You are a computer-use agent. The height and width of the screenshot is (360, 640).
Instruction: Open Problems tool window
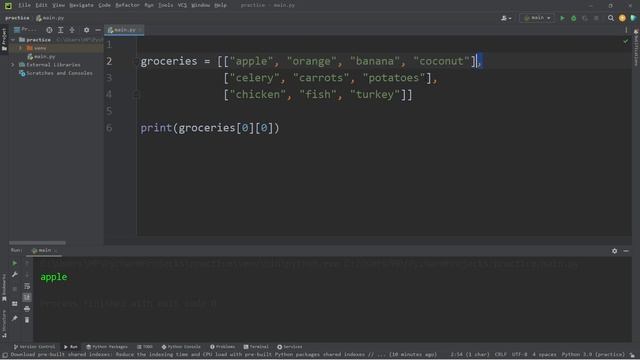(x=222, y=347)
